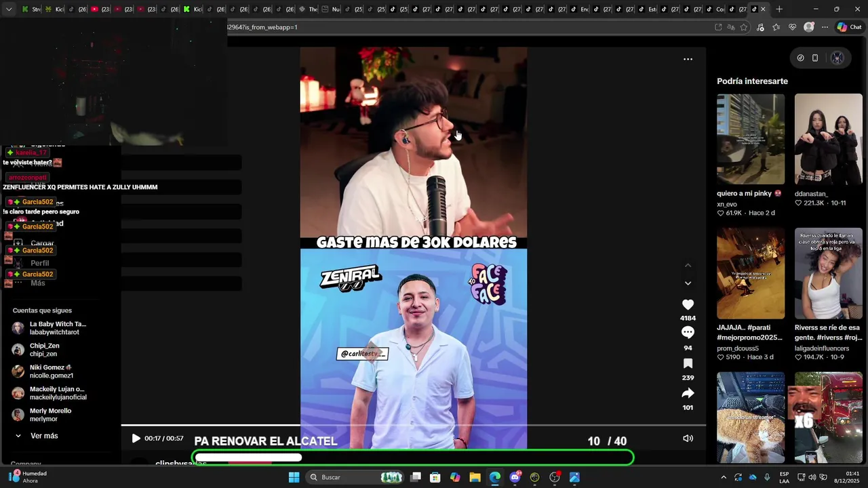This screenshot has height=488, width=868.
Task: Click the translate page icon in address bar
Action: pyautogui.click(x=731, y=27)
